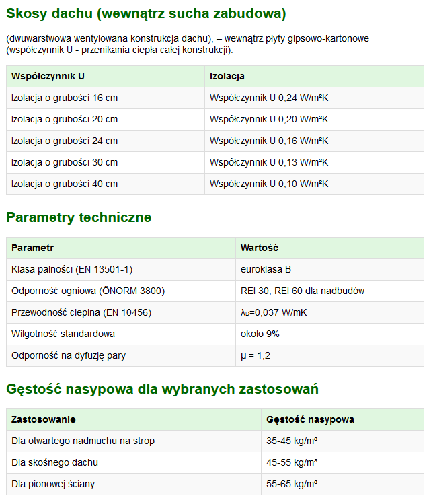Click the 'REI 30, REI 60 dla nadbudów' value
Screen dimensions: 429x504
click(302, 291)
